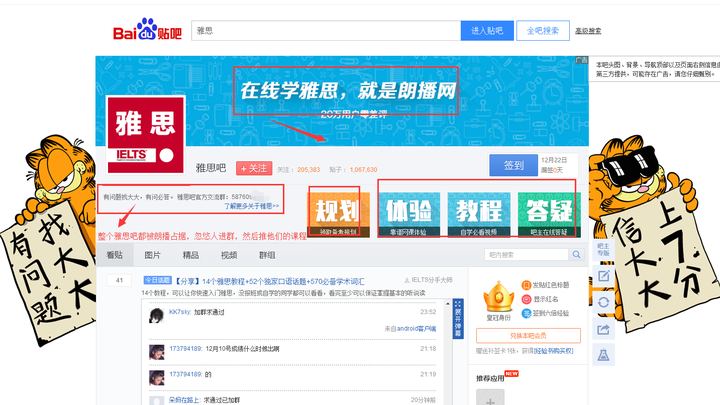Click the 在线学雅思 banner headline
Screen dimensions: 720x405
coord(348,90)
